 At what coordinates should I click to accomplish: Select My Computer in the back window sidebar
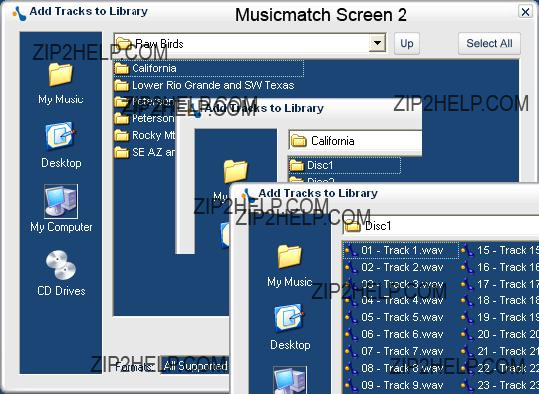click(x=61, y=209)
